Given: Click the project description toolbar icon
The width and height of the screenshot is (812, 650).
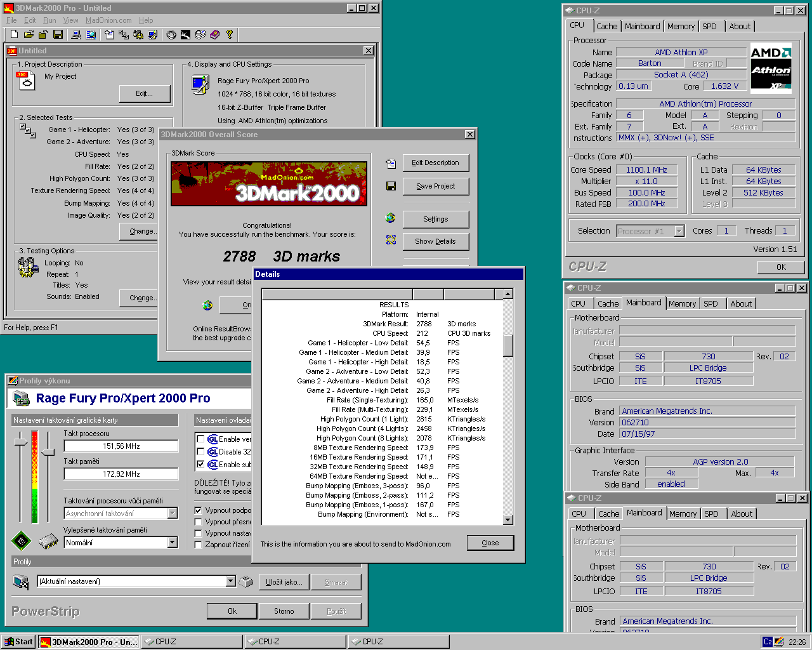Looking at the screenshot, I should [109, 34].
